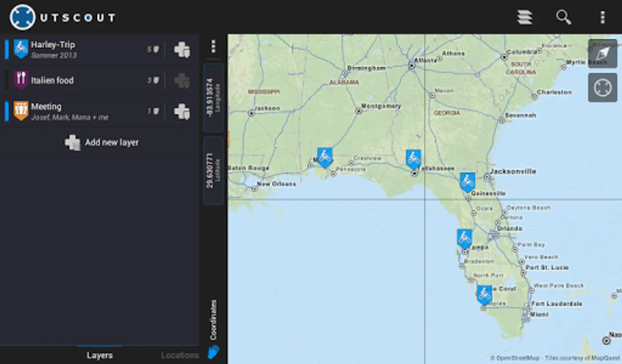This screenshot has width=622, height=364.
Task: Click the "Sommer 2013" subtitle
Action: pos(54,55)
